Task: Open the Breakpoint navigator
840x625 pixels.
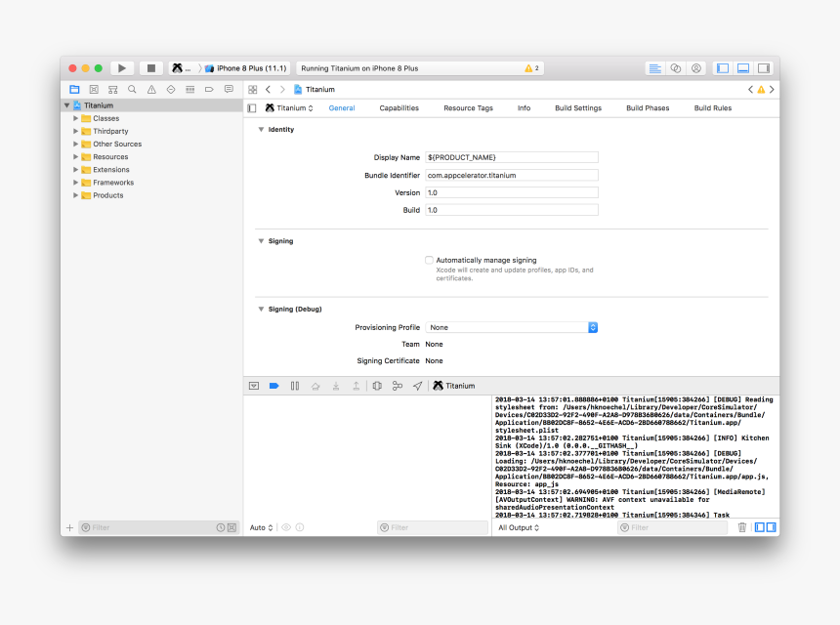Action: click(209, 89)
